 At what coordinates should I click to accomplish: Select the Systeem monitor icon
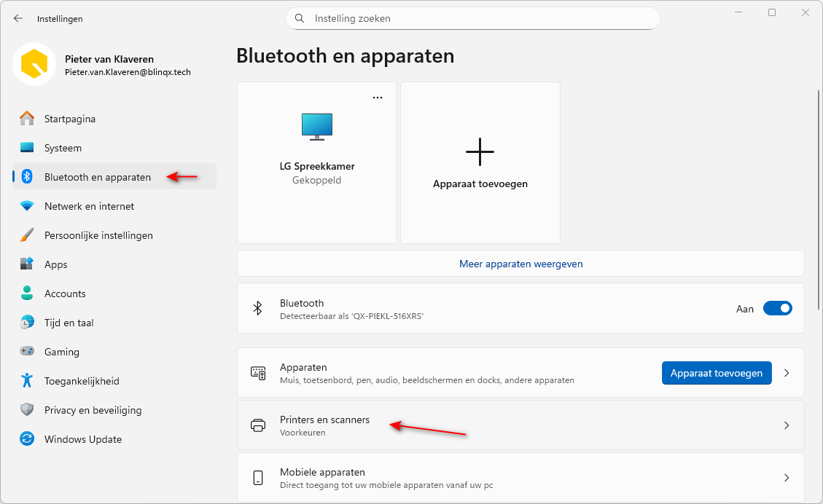[x=27, y=148]
